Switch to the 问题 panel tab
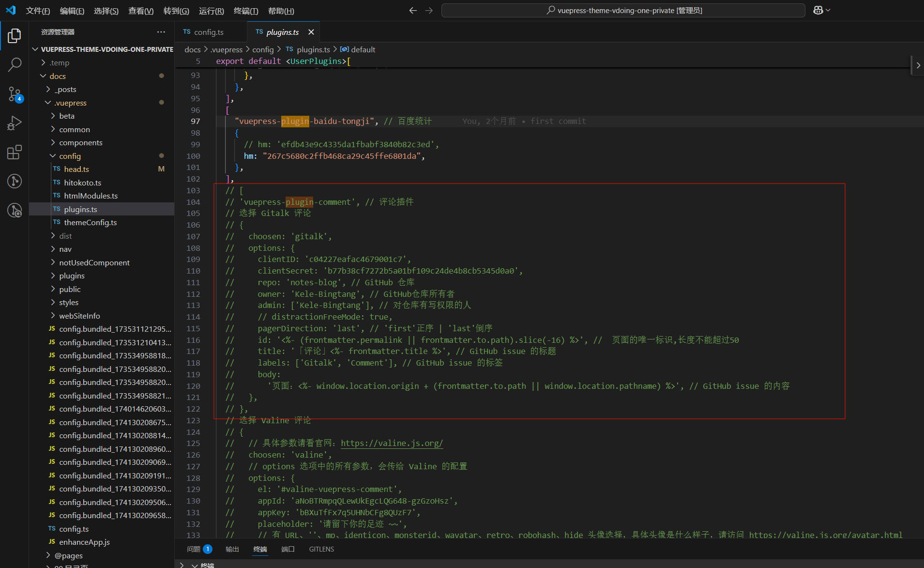 click(199, 549)
